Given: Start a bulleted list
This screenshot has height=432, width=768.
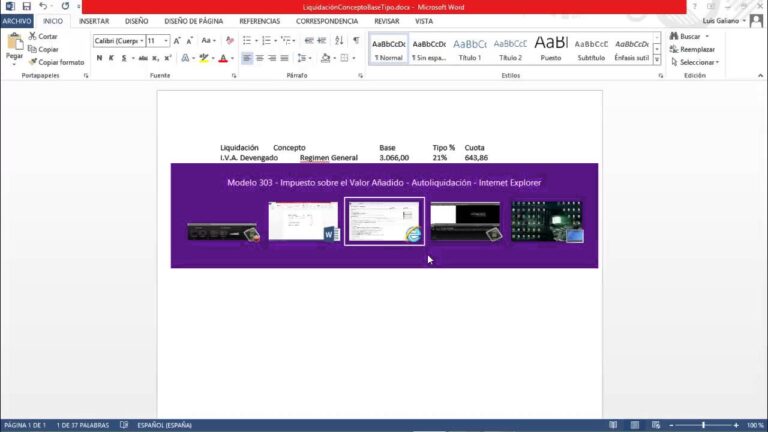Looking at the screenshot, I should (x=247, y=41).
